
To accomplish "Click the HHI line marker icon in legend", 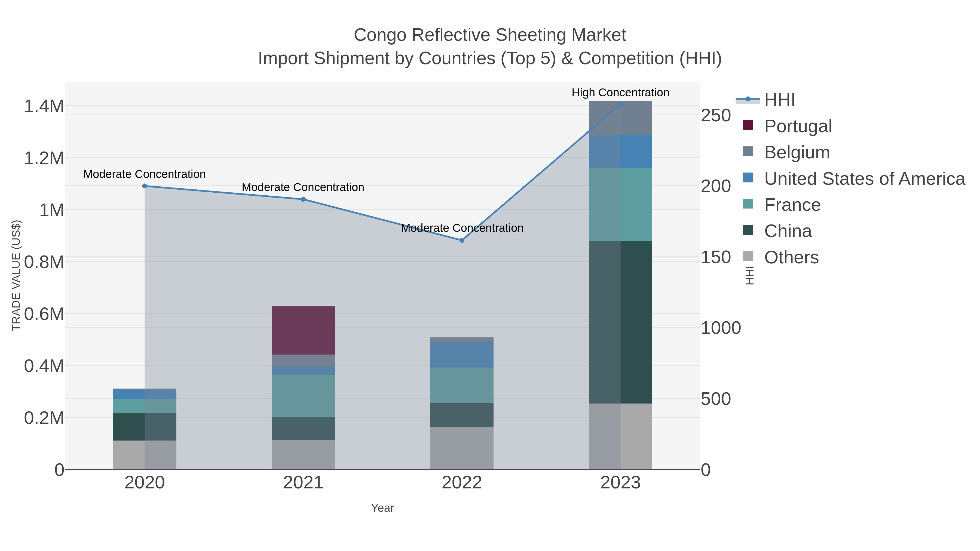I will coord(748,99).
